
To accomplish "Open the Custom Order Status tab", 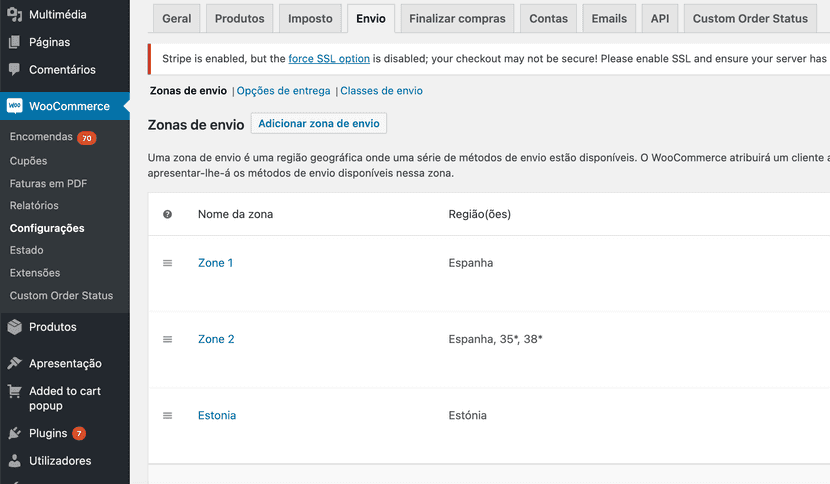I will [749, 19].
